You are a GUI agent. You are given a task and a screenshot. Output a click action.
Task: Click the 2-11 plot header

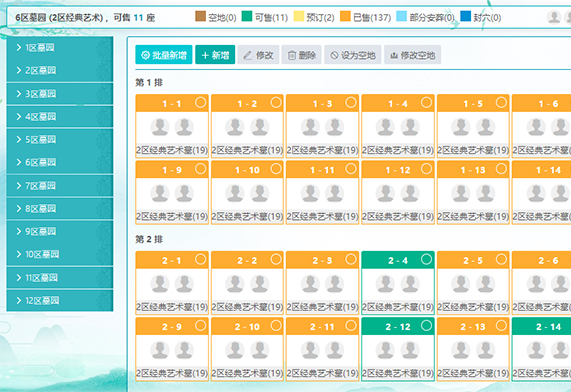click(x=322, y=326)
